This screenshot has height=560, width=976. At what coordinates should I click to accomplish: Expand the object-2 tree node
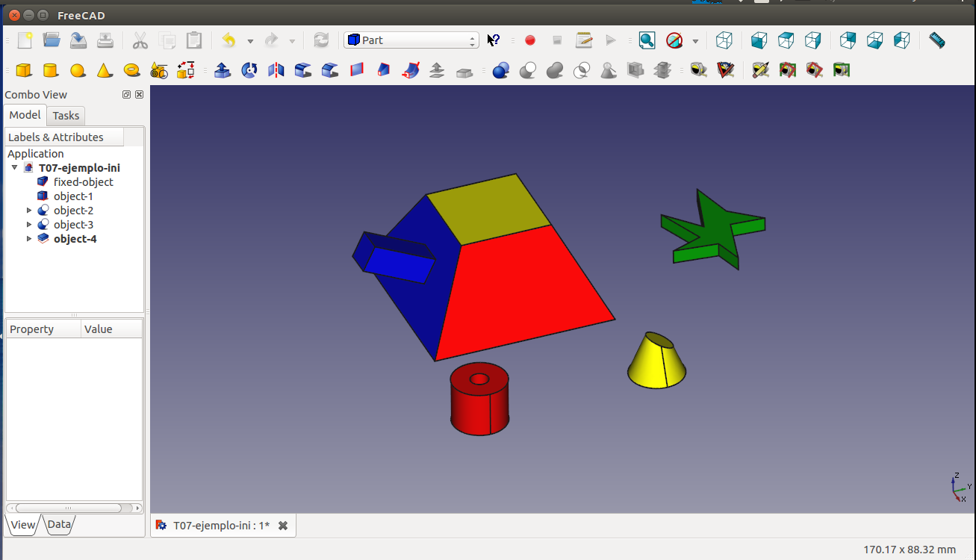click(x=30, y=211)
